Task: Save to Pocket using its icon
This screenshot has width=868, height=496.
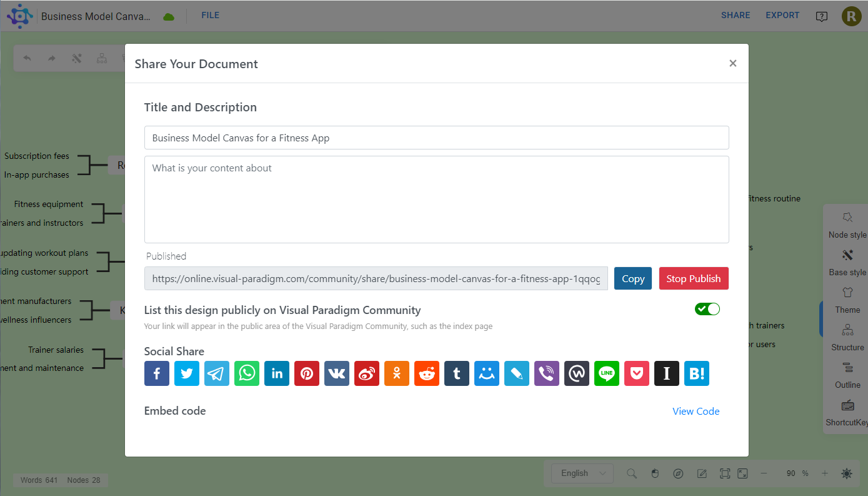Action: [x=637, y=373]
